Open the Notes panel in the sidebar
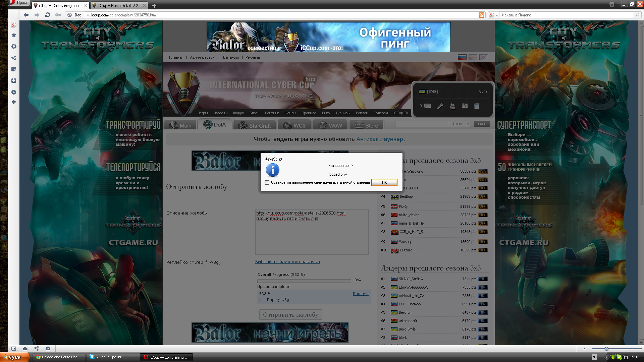Image resolution: width=644 pixels, height=362 pixels. (14, 69)
